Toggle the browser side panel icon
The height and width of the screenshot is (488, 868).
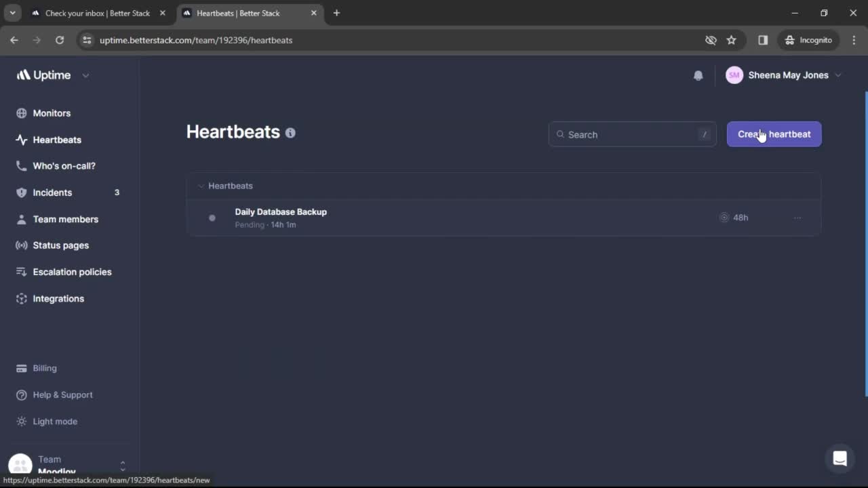763,40
